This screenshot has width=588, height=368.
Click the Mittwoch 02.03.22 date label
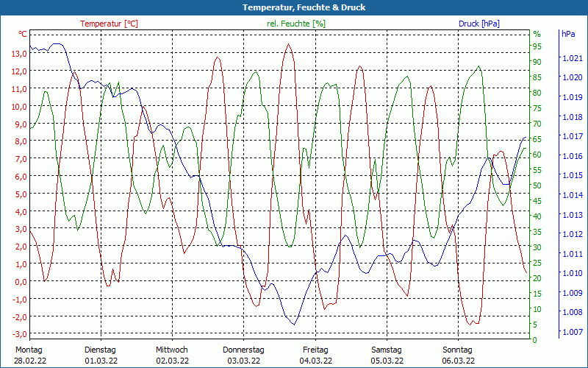tap(172, 355)
